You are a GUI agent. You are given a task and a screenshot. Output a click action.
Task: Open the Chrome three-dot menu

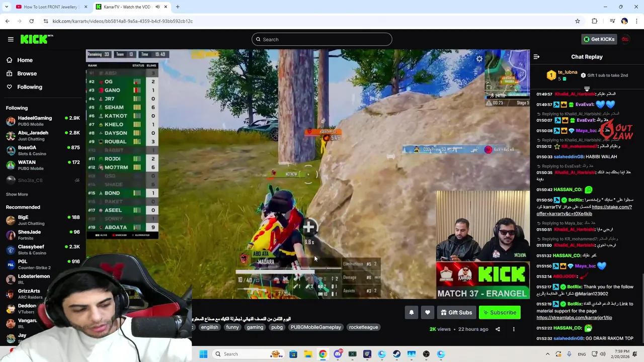tap(637, 21)
